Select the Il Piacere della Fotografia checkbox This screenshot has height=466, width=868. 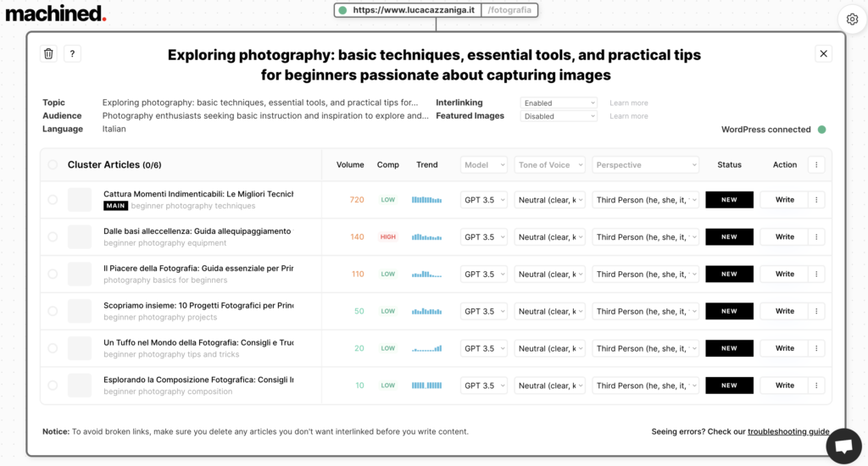(x=53, y=274)
